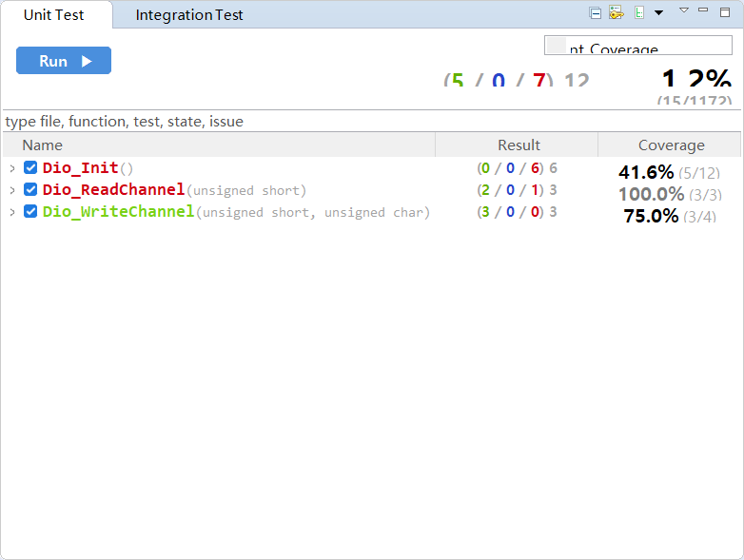
Task: Minimize the test panel view
Action: point(703,10)
